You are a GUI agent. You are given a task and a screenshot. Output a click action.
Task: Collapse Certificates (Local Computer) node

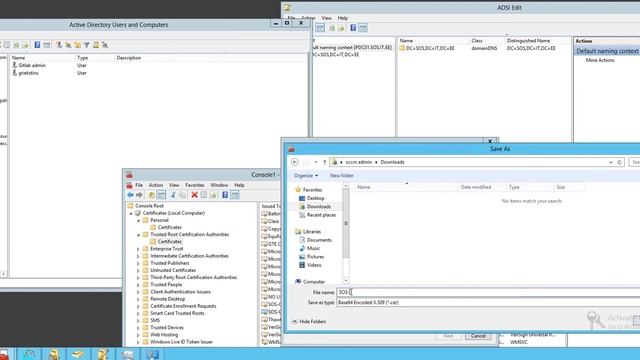(131, 213)
